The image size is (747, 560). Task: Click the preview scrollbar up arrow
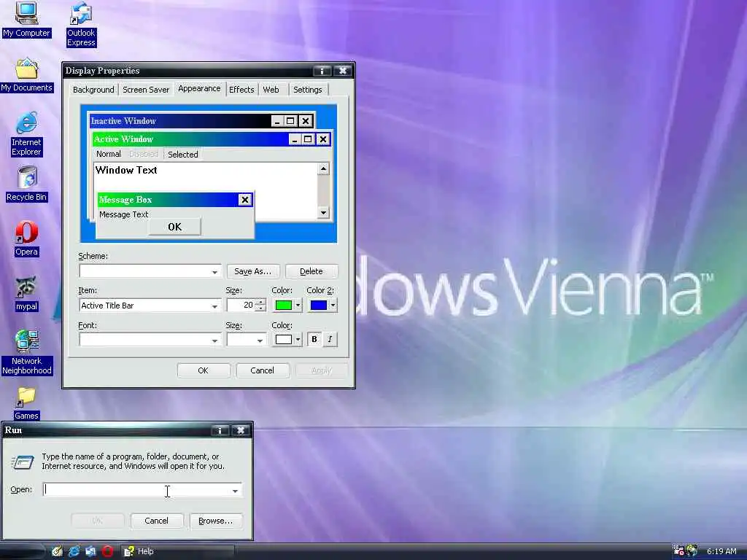pyautogui.click(x=323, y=168)
